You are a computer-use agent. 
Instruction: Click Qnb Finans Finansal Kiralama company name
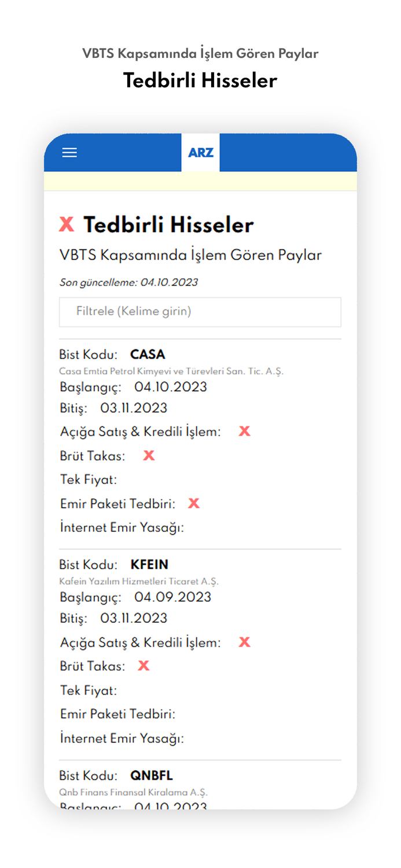tap(133, 792)
